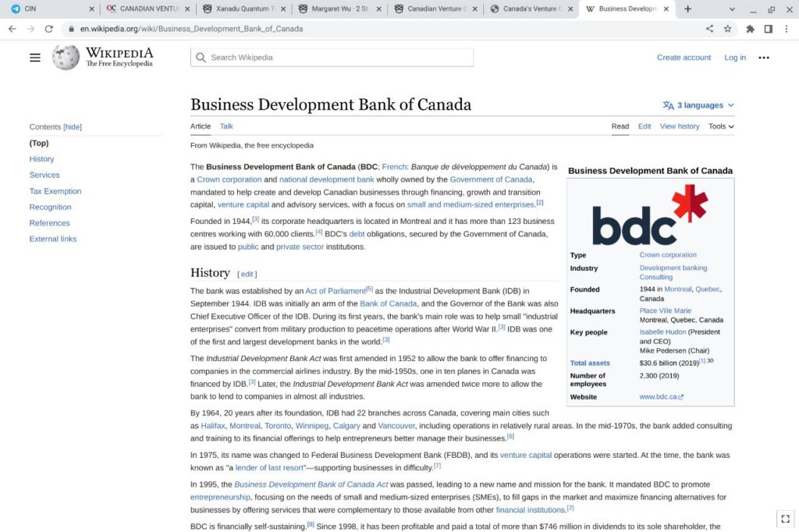The width and height of the screenshot is (799, 532).
Task: Click the Log in link
Action: point(735,58)
